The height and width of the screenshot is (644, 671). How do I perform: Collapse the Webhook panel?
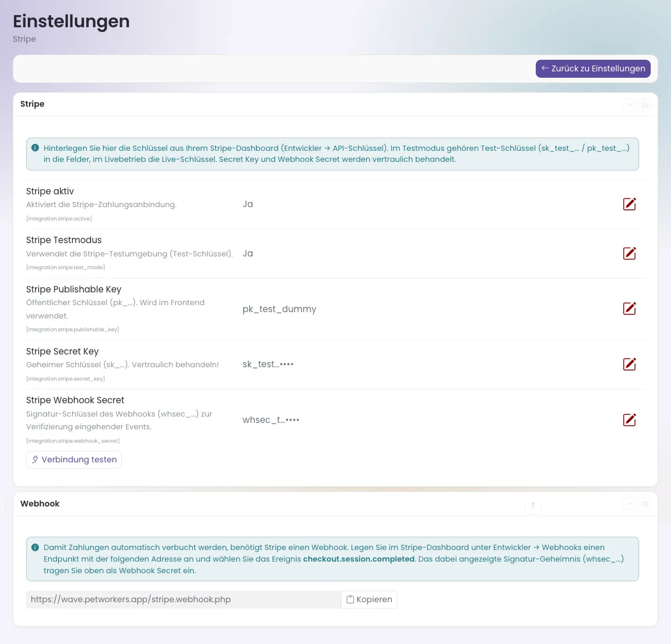[629, 504]
